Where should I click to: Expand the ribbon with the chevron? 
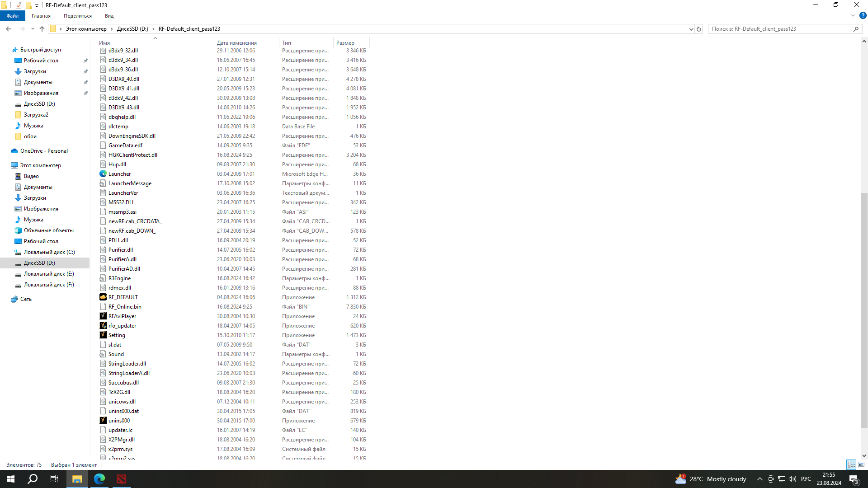853,15
